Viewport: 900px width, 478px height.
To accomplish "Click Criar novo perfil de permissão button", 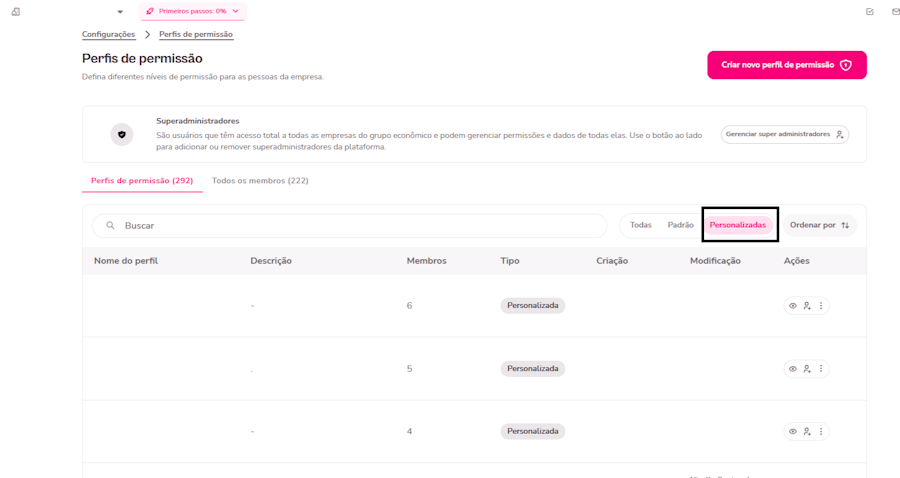I will [786, 65].
